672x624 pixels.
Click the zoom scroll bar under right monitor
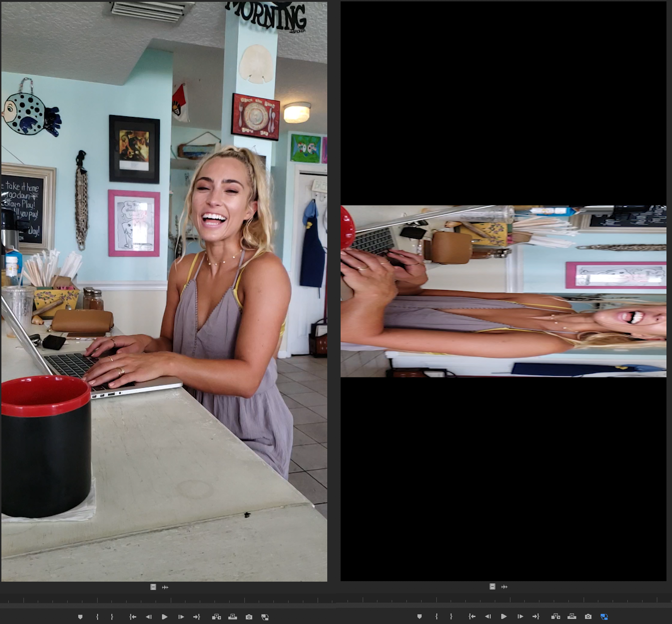[504, 605]
